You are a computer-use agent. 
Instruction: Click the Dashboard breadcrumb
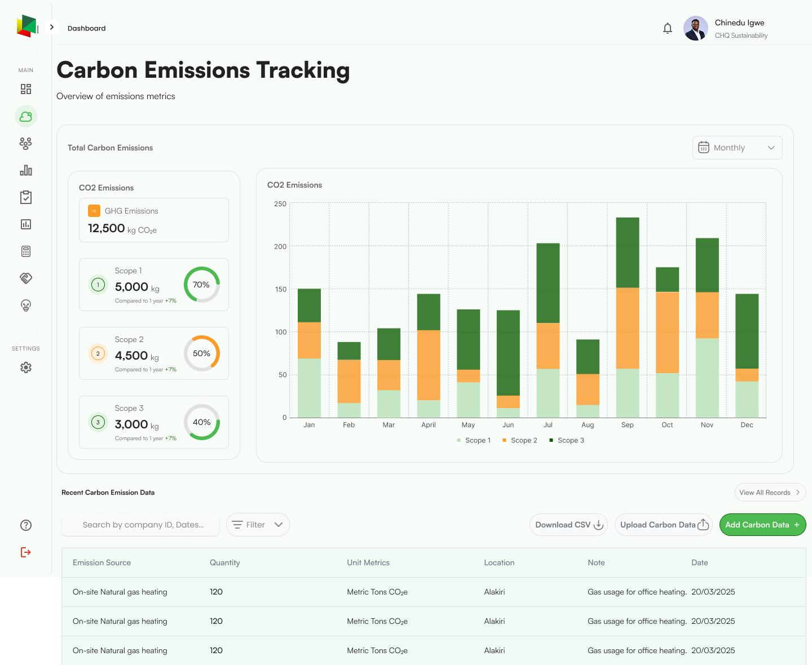(87, 28)
